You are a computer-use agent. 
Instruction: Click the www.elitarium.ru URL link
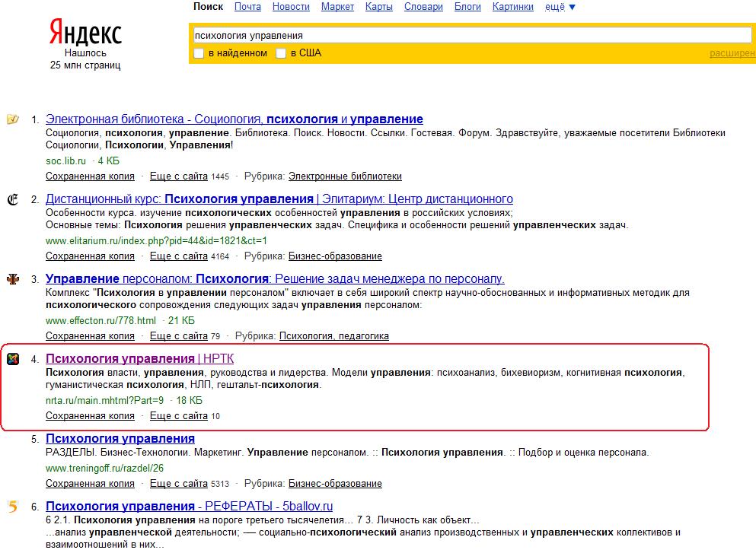(156, 241)
